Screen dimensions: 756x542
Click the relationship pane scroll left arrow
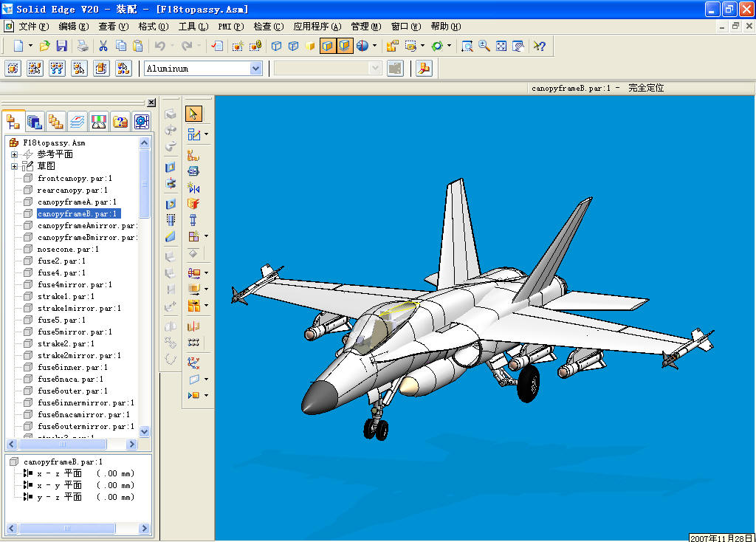point(12,529)
